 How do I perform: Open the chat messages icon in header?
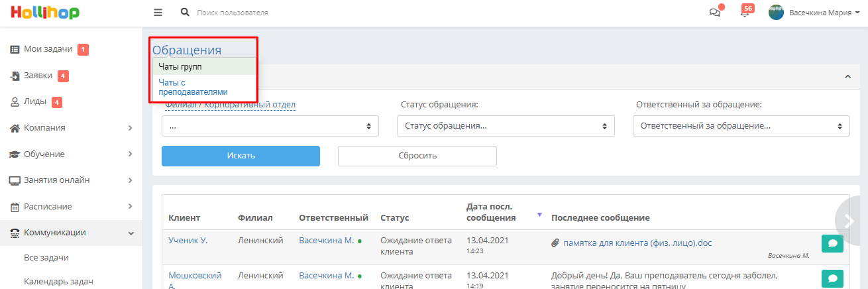[x=715, y=13]
